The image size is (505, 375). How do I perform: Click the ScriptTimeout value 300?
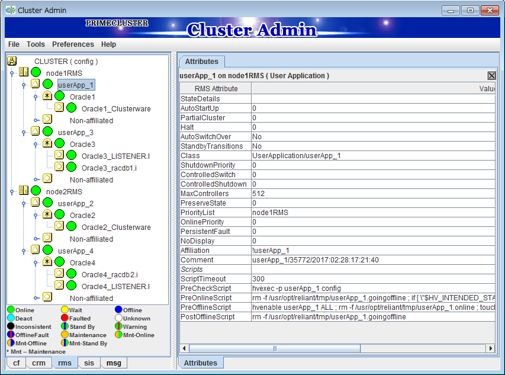[x=373, y=279]
